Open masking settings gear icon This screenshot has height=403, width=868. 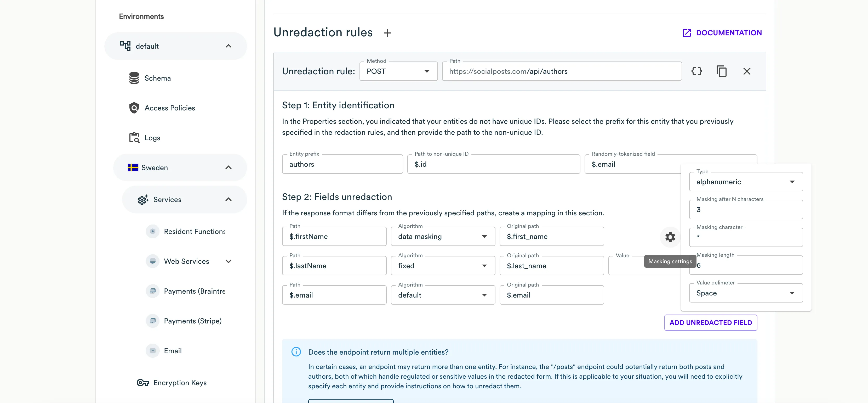[x=670, y=237]
